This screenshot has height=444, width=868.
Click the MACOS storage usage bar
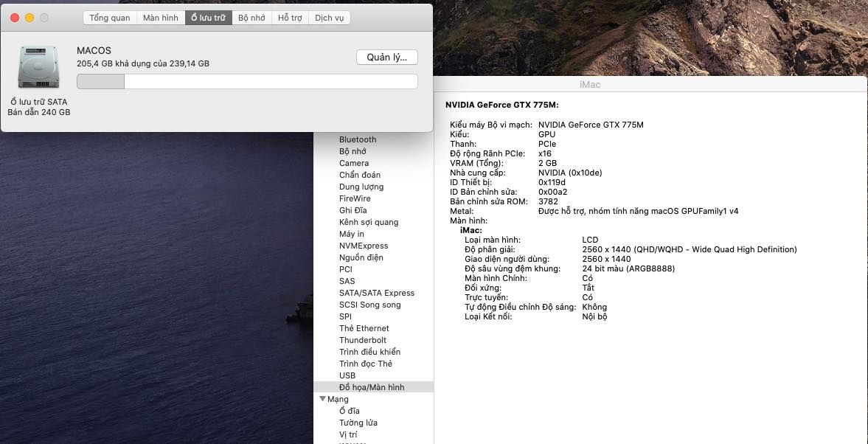point(247,81)
